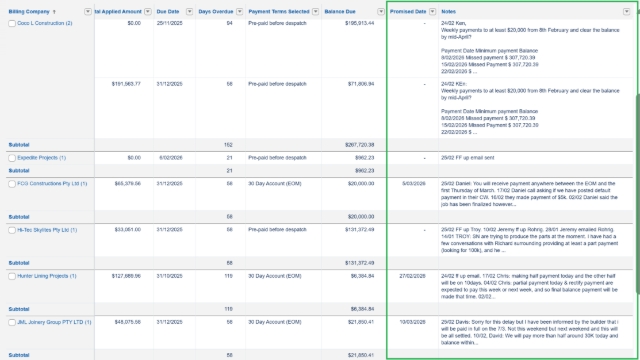Click the Promised Date column header
The height and width of the screenshot is (360, 640).
(x=408, y=11)
